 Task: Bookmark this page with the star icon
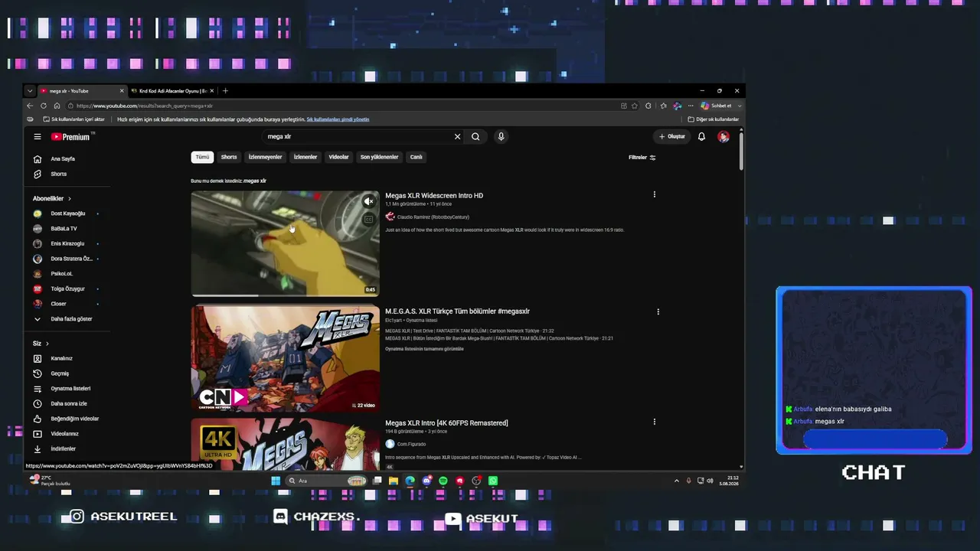pyautogui.click(x=635, y=106)
